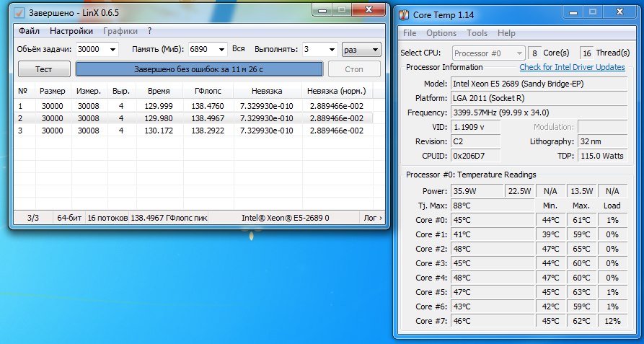Click the 138.2922 ГФлопс cell
644x344 pixels.
click(208, 131)
